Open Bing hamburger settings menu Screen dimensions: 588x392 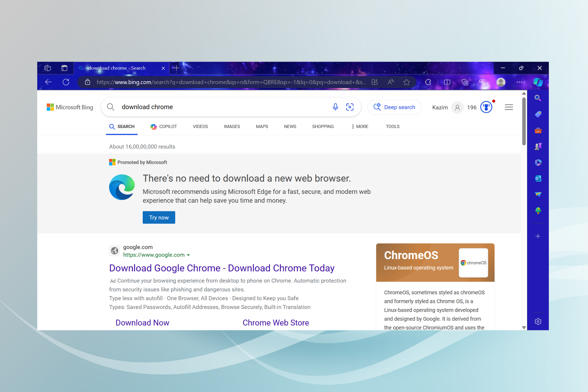pyautogui.click(x=509, y=107)
